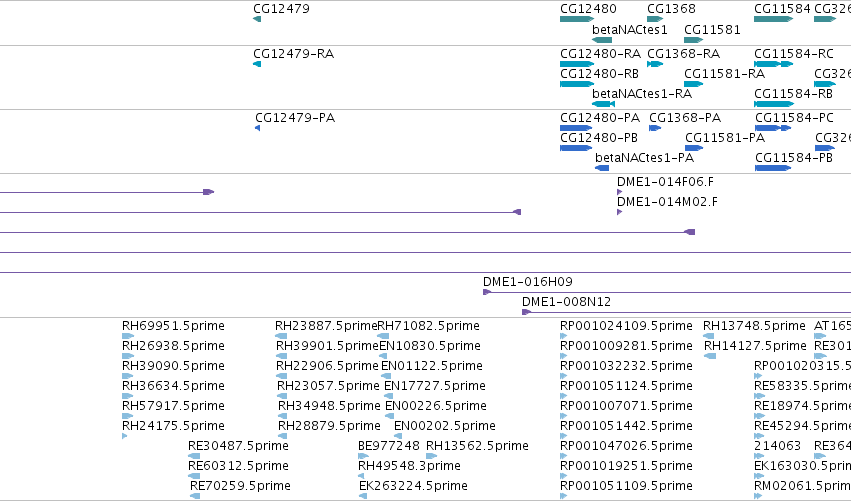851x501 pixels.
Task: Select the EN00202.5prime EST label
Action: point(445,426)
